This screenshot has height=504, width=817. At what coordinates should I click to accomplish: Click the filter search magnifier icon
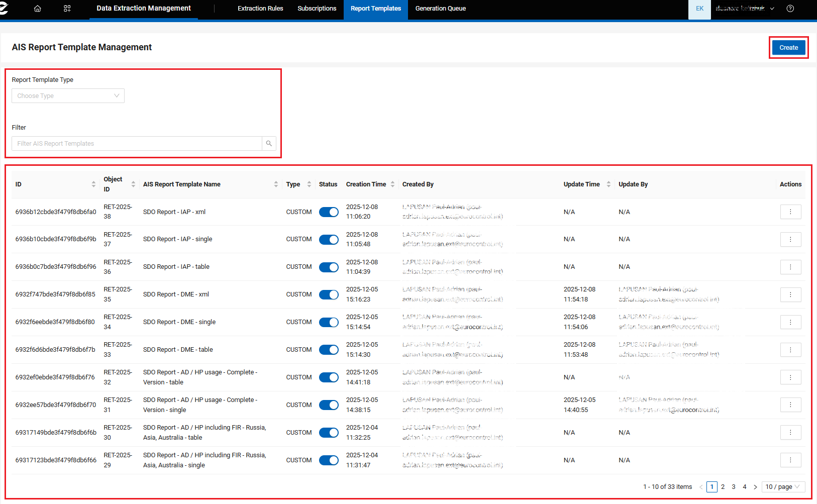(x=269, y=144)
